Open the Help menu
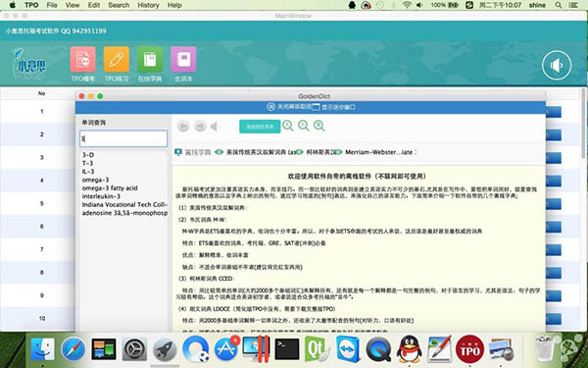588x368 pixels. [174, 5]
